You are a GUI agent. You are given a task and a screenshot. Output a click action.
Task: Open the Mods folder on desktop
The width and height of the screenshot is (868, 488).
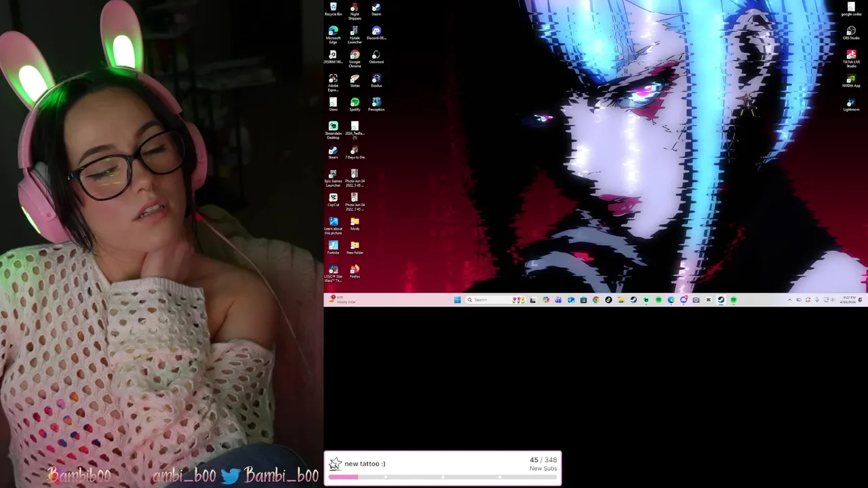[355, 224]
